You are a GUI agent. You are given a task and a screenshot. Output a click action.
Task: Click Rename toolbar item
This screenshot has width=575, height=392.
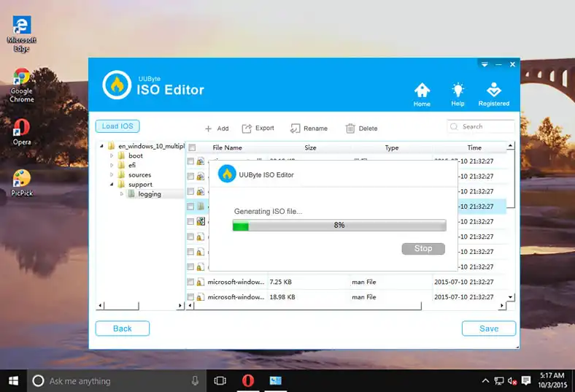coord(309,128)
